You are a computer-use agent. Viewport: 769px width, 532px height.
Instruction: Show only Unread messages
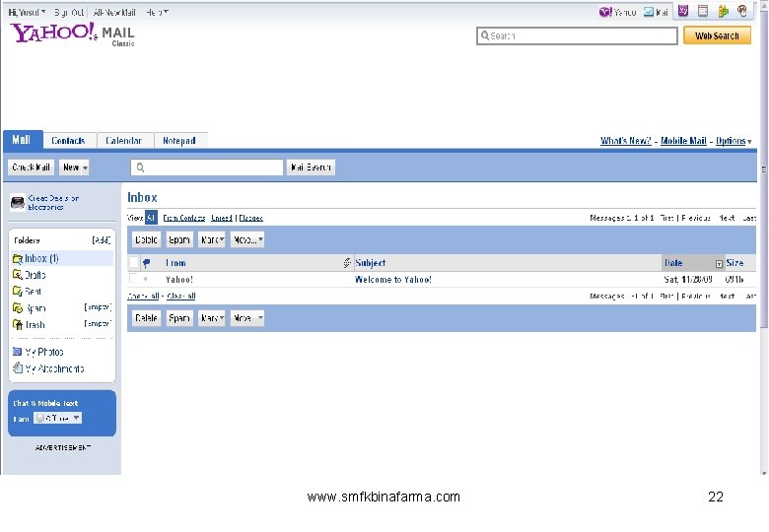pos(222,218)
